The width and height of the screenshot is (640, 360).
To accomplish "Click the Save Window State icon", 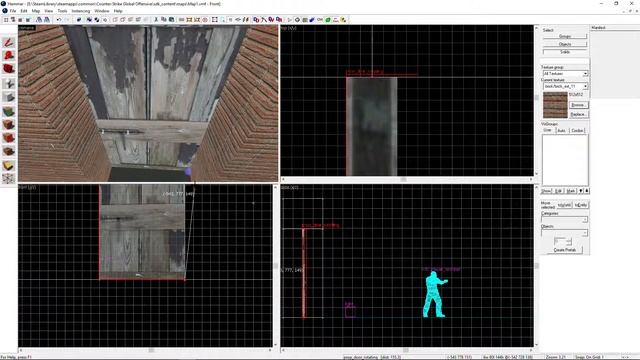I will click(x=47, y=20).
